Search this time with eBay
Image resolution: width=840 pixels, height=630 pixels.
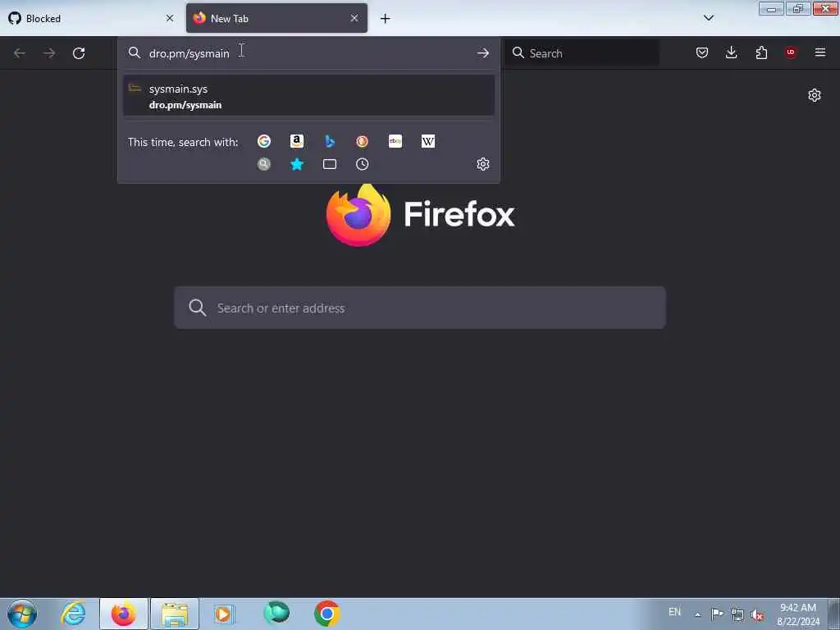395,141
